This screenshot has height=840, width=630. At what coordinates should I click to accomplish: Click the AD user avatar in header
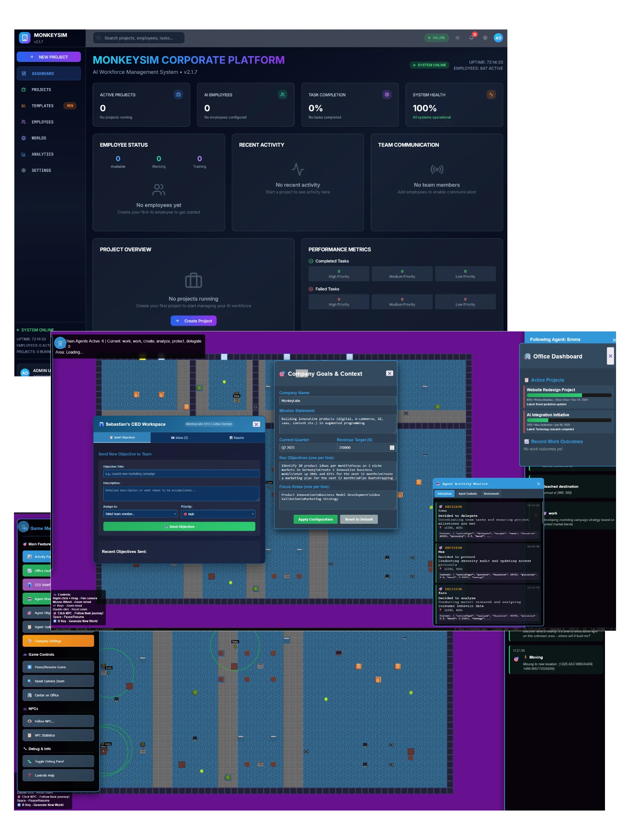[x=498, y=38]
